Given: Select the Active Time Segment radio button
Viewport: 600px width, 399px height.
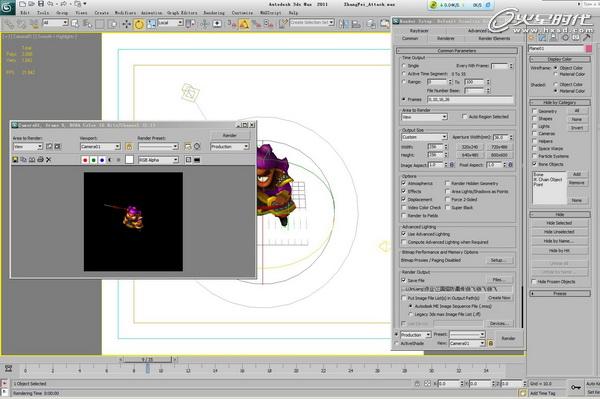Looking at the screenshot, I should (x=404, y=74).
